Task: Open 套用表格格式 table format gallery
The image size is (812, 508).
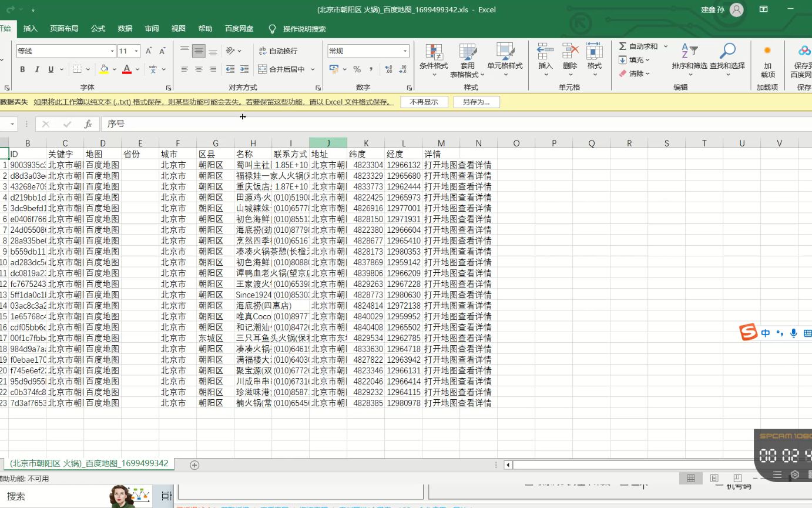Action: (x=468, y=61)
